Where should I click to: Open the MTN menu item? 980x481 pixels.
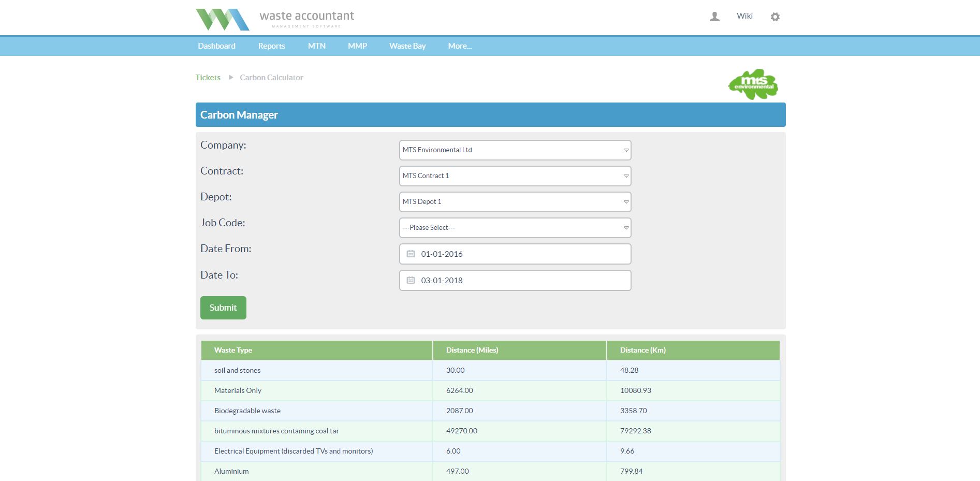[x=316, y=46]
